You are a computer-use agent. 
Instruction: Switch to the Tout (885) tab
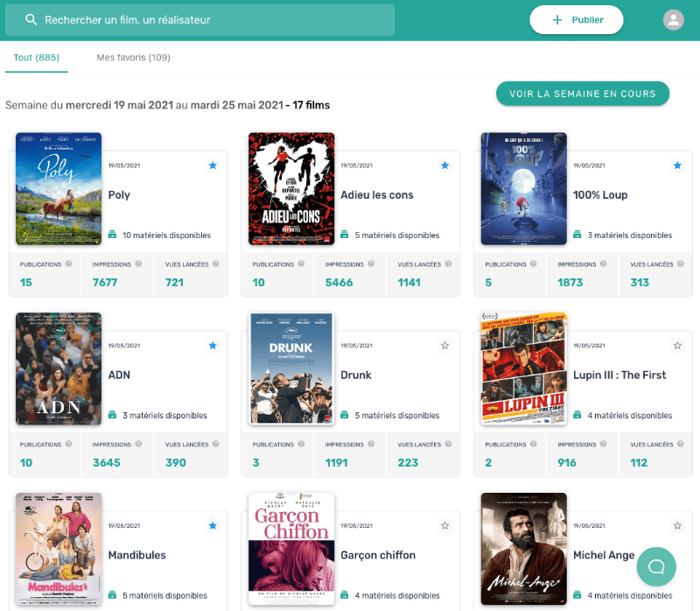[x=36, y=57]
